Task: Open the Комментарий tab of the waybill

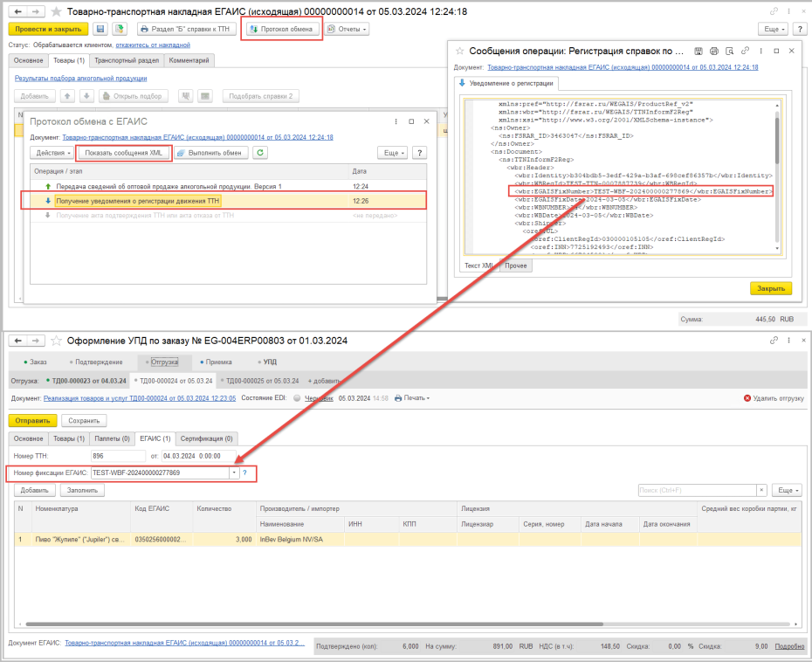Action: (189, 60)
